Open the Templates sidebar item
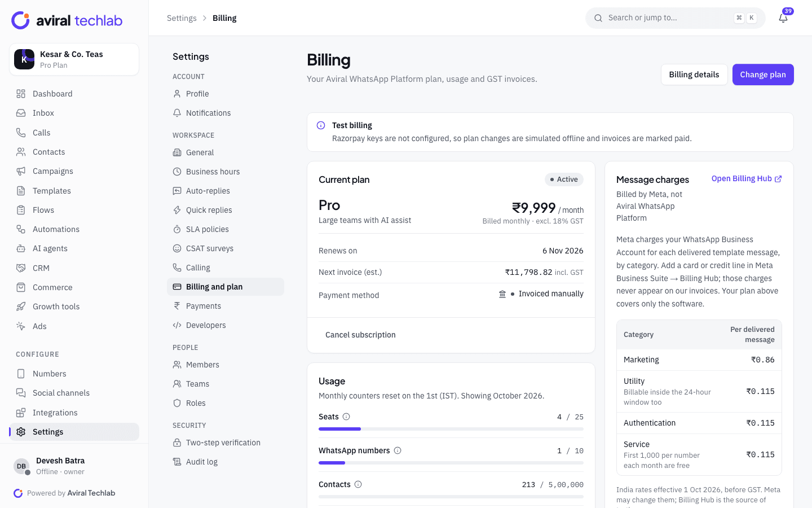This screenshot has width=812, height=508. click(x=74, y=191)
